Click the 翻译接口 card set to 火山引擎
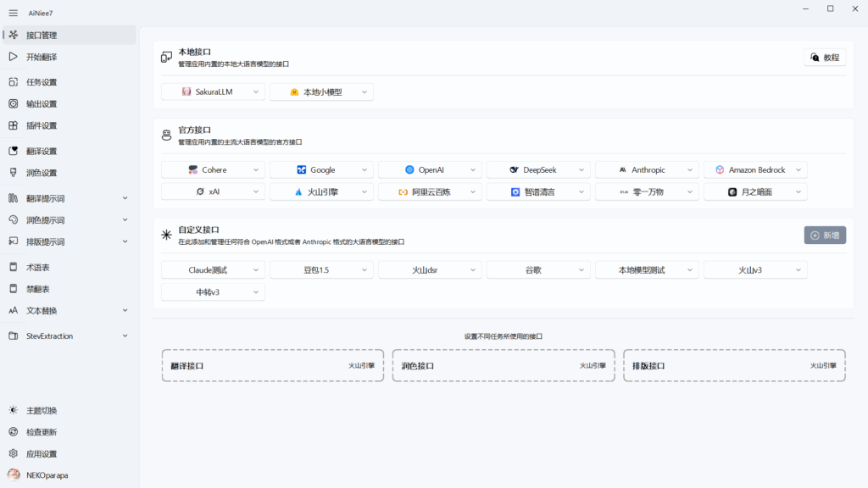868x488 pixels. click(272, 365)
